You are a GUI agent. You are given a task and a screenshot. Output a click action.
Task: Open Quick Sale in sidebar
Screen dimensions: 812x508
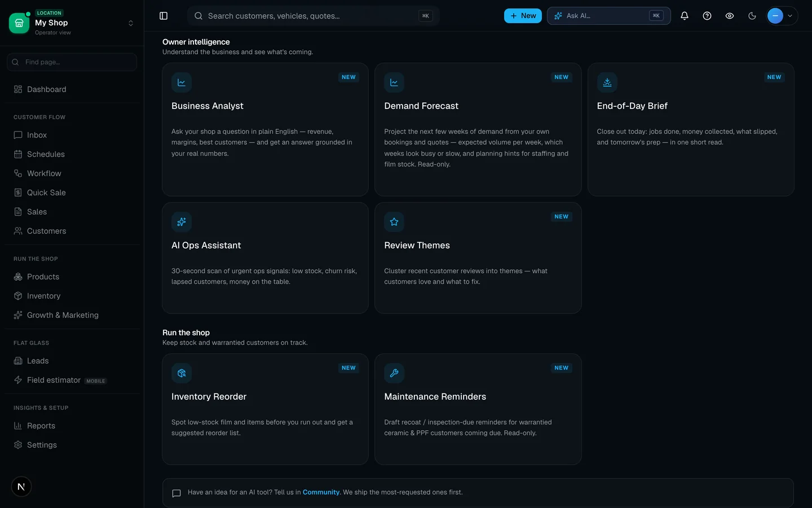click(72, 192)
